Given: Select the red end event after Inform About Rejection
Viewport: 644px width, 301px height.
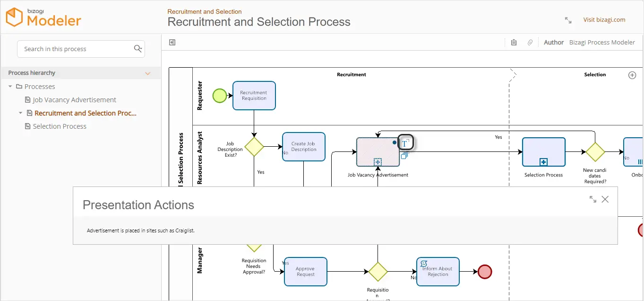Looking at the screenshot, I should [485, 272].
